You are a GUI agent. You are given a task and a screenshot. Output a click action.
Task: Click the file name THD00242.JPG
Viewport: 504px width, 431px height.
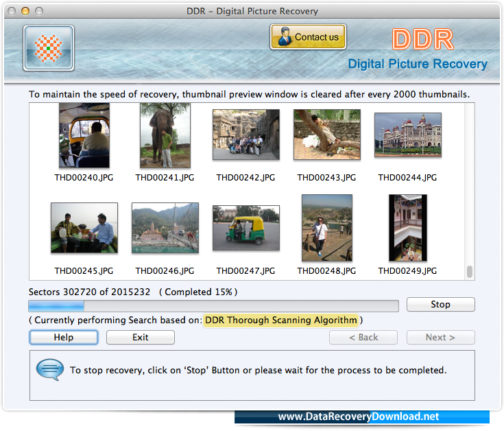tap(245, 178)
